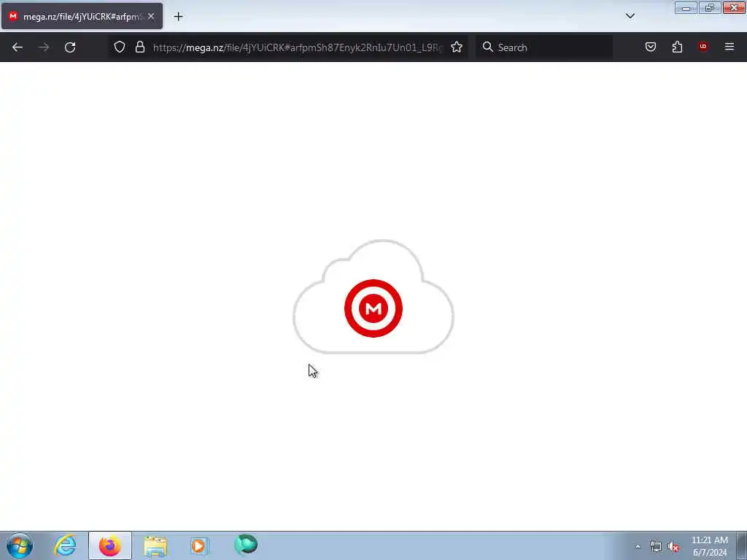View site security via the padlock icon
Image resolution: width=747 pixels, height=560 pixels.
tap(139, 47)
